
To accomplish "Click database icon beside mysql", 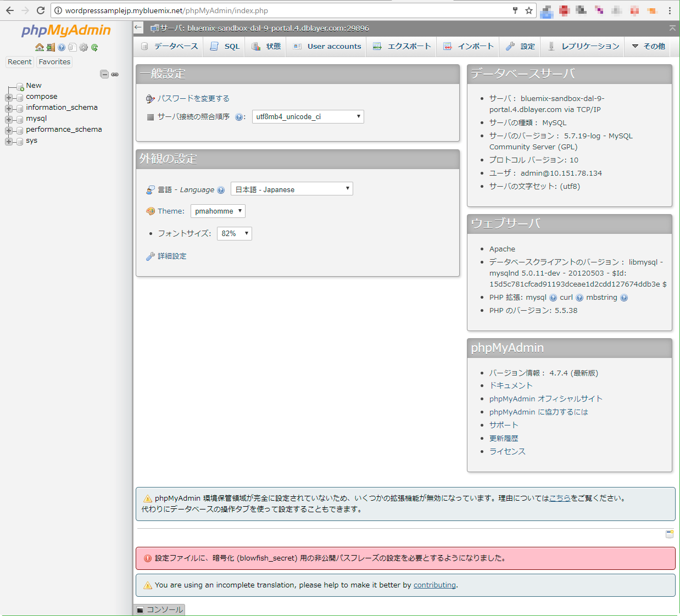I will coord(20,119).
